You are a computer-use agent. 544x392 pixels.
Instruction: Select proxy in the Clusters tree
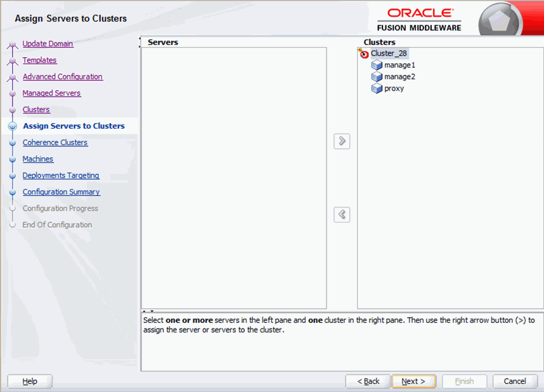(394, 88)
